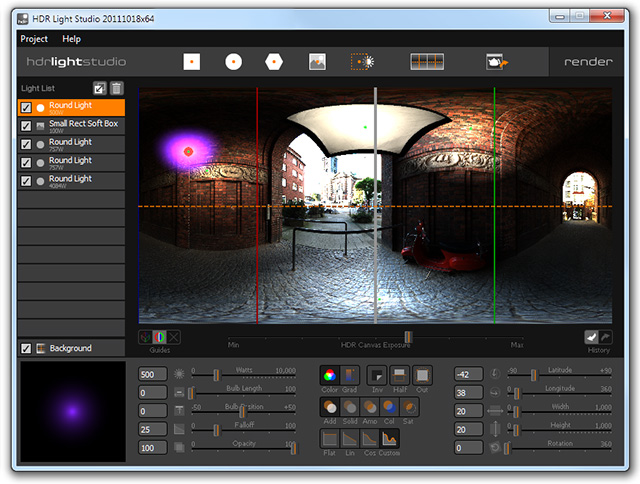Click the Width value field showing 20
The height and width of the screenshot is (484, 640).
468,411
